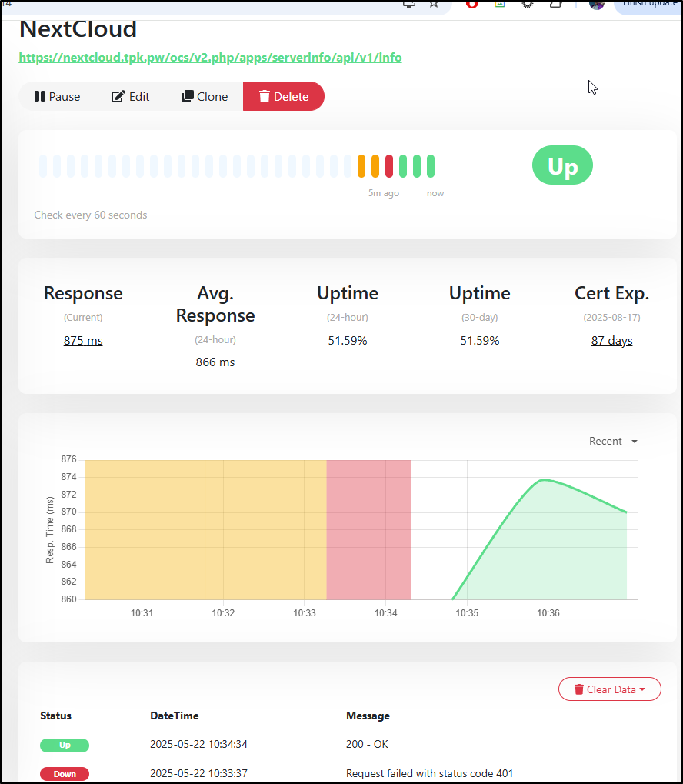The height and width of the screenshot is (784, 683).
Task: Click the 'Resp. Time (ms)' axis title
Action: 49,530
